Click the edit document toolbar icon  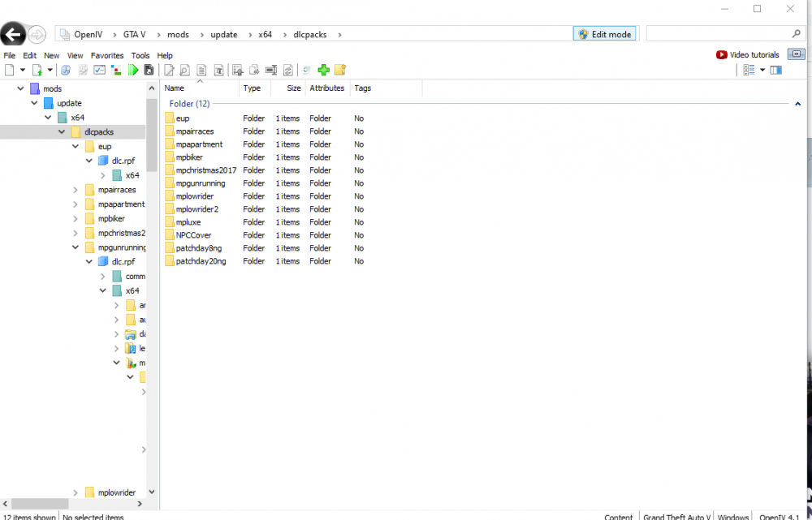tap(169, 70)
